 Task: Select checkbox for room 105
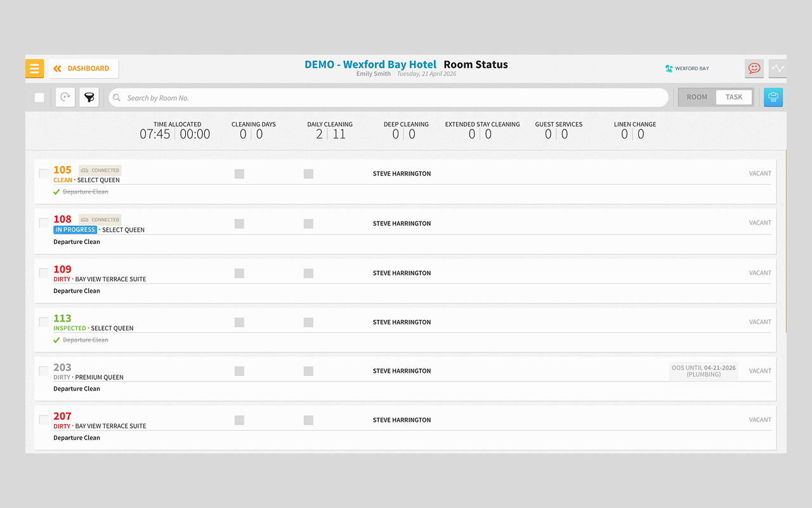(44, 173)
